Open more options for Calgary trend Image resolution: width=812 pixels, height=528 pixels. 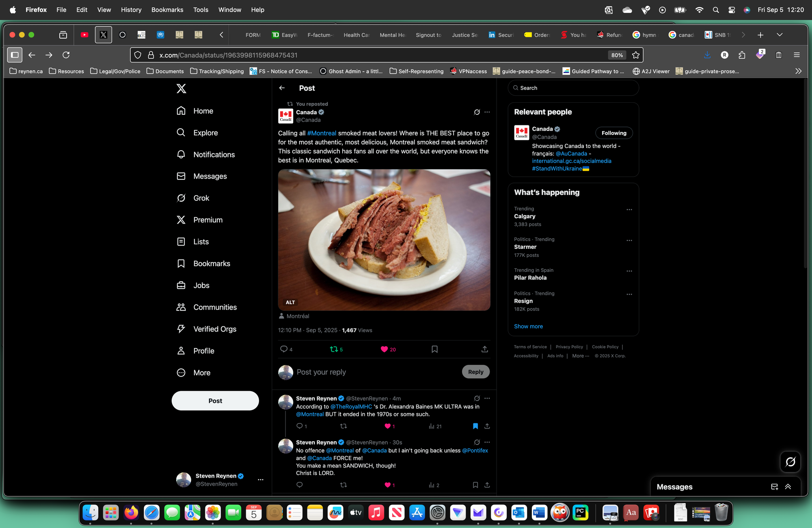click(x=629, y=210)
